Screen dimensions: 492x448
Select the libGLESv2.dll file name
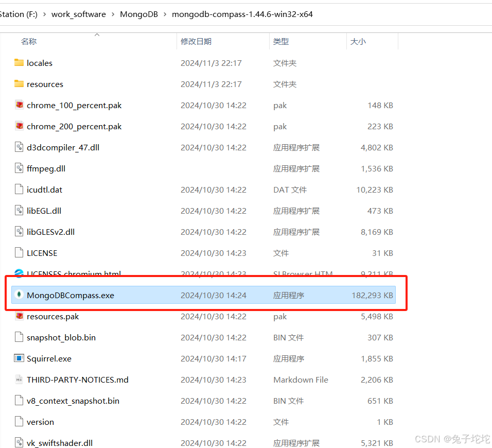(51, 232)
